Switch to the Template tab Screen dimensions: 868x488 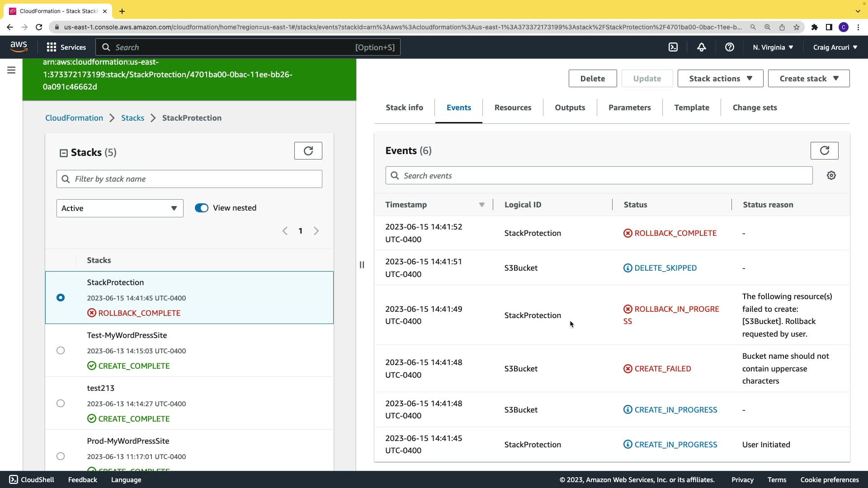click(691, 108)
